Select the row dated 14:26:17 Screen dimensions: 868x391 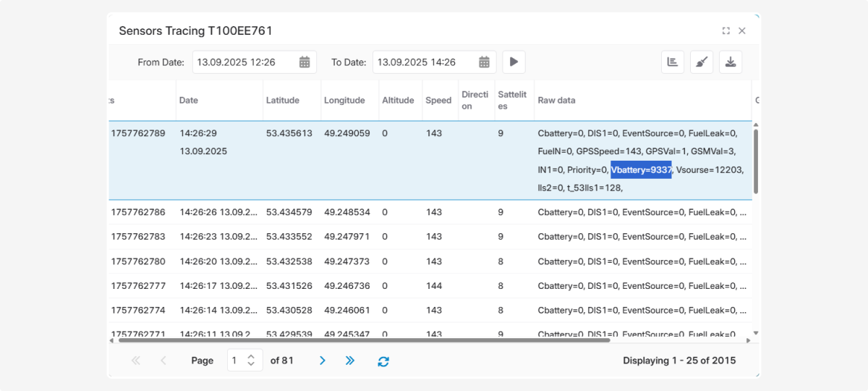click(217, 286)
